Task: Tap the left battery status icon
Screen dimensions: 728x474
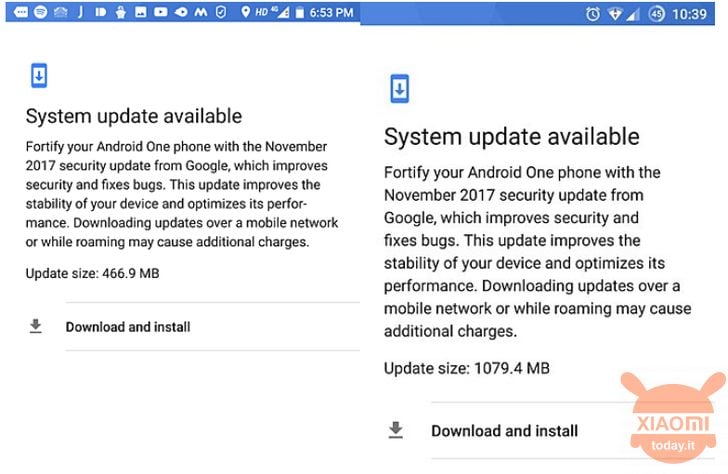Action: tap(300, 13)
